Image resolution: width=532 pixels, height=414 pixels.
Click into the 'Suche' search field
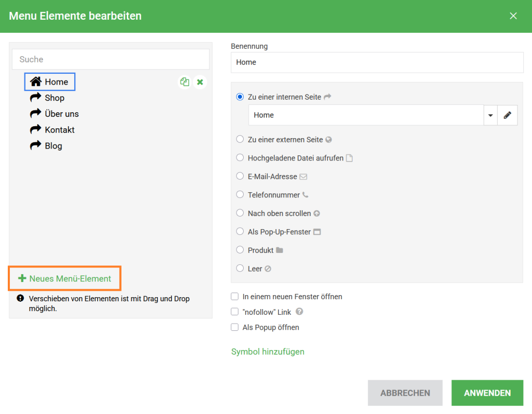click(x=111, y=59)
